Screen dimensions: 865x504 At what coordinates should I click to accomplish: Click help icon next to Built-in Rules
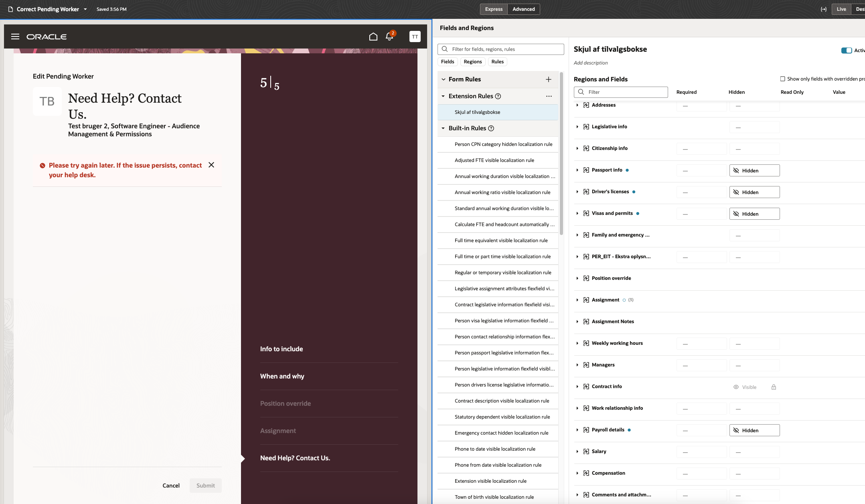click(491, 128)
